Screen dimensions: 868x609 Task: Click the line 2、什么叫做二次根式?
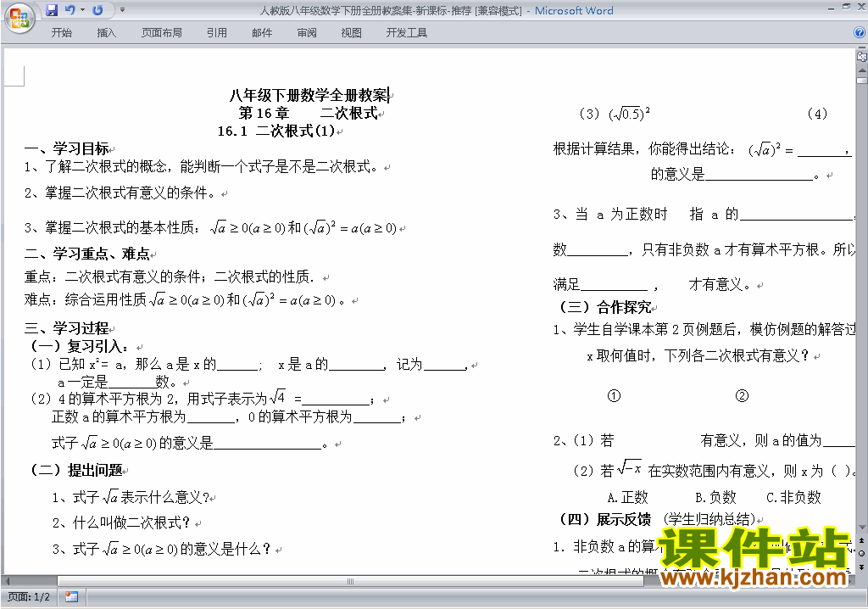[x=122, y=522]
